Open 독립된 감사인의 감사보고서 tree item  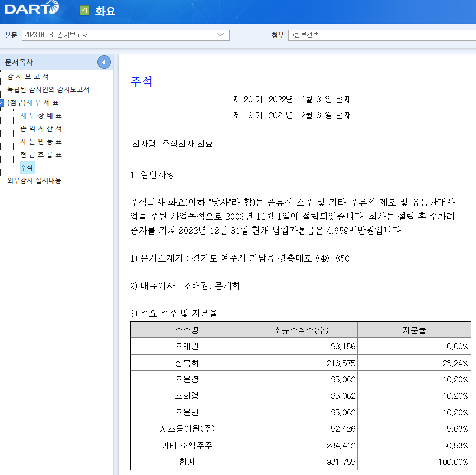tap(48, 89)
